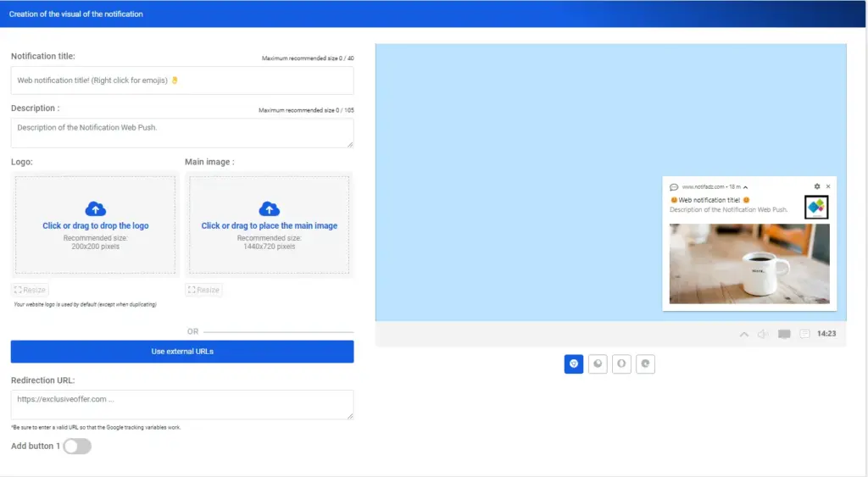Click the cloud upload icon in Logo box
The image size is (868, 477).
[96, 208]
